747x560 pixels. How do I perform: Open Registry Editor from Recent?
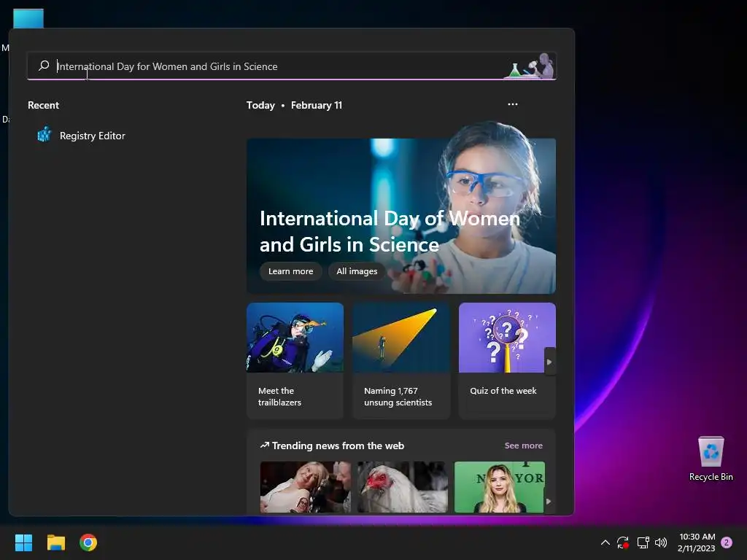tap(82, 136)
